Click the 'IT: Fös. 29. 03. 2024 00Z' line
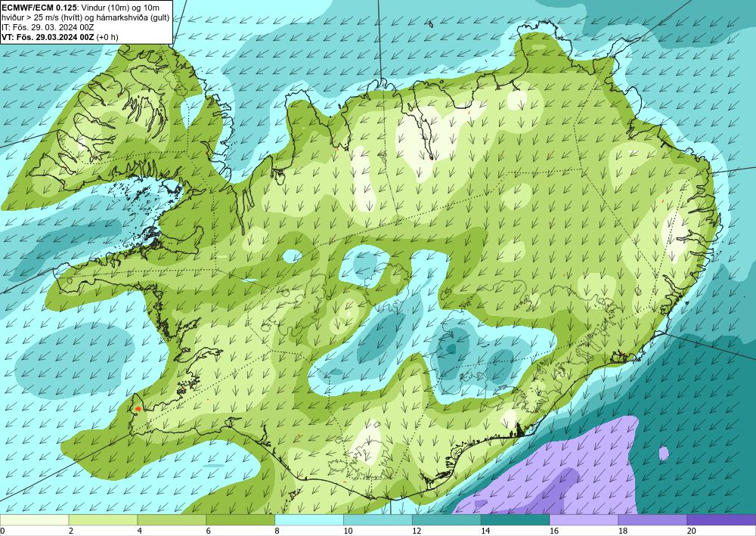 (48, 27)
